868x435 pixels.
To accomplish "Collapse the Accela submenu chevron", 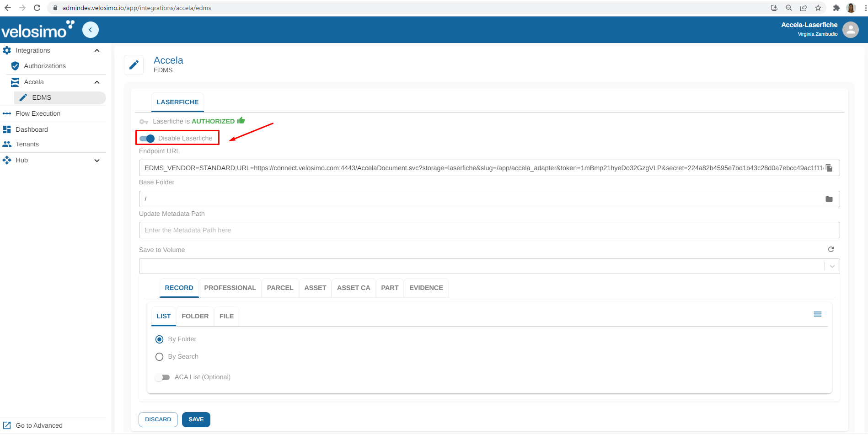I will (x=97, y=82).
